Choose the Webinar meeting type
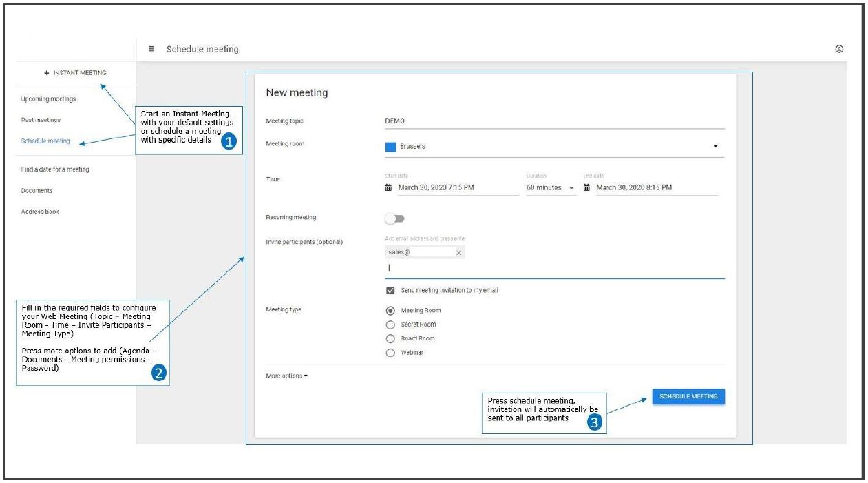This screenshot has width=868, height=483. (x=390, y=353)
